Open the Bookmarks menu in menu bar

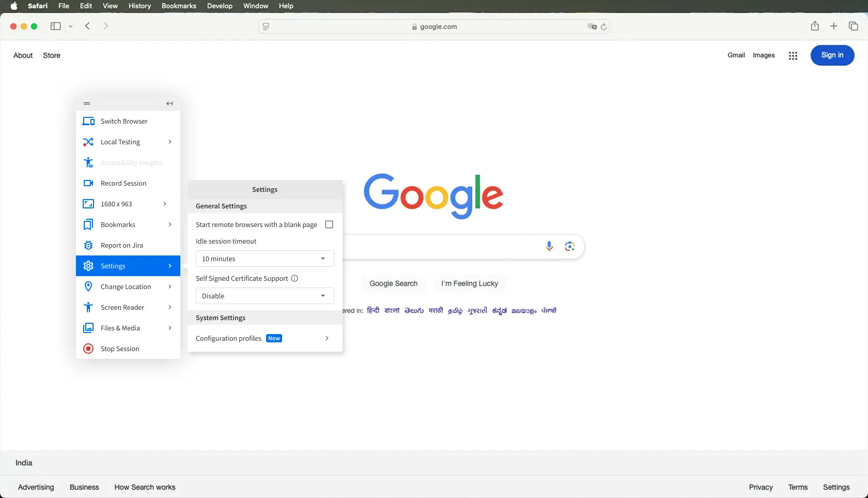point(179,6)
